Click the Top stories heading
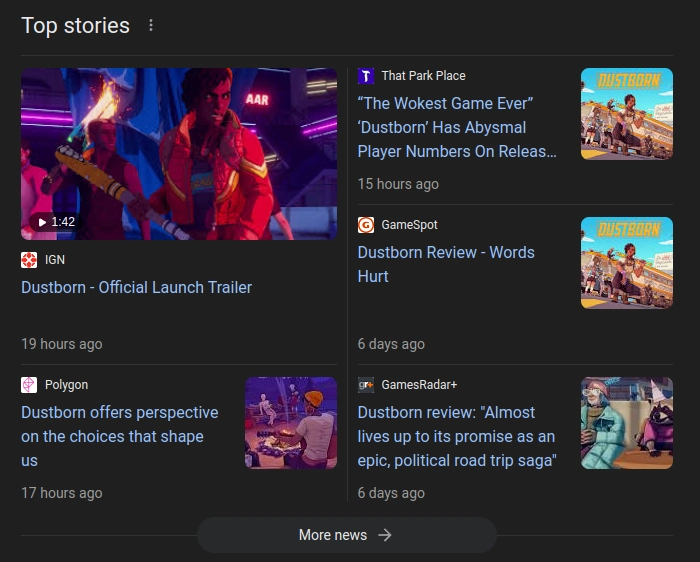This screenshot has width=700, height=562. (x=75, y=25)
